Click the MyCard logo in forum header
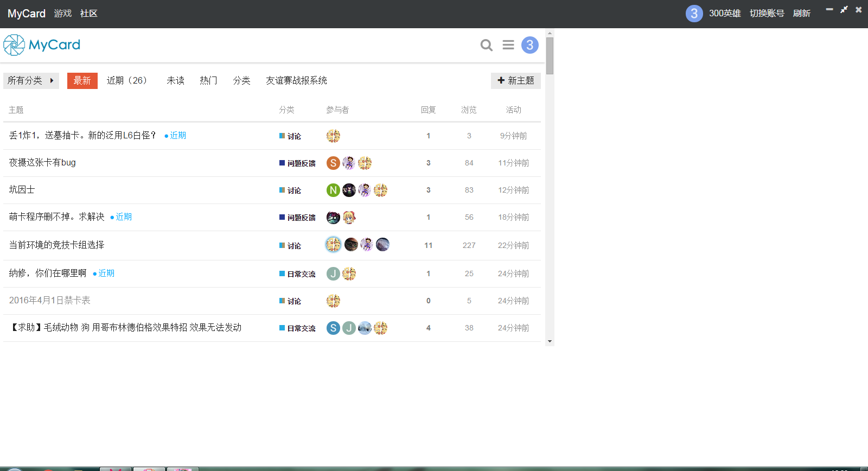Screen dimensions: 868x471 tap(42, 45)
